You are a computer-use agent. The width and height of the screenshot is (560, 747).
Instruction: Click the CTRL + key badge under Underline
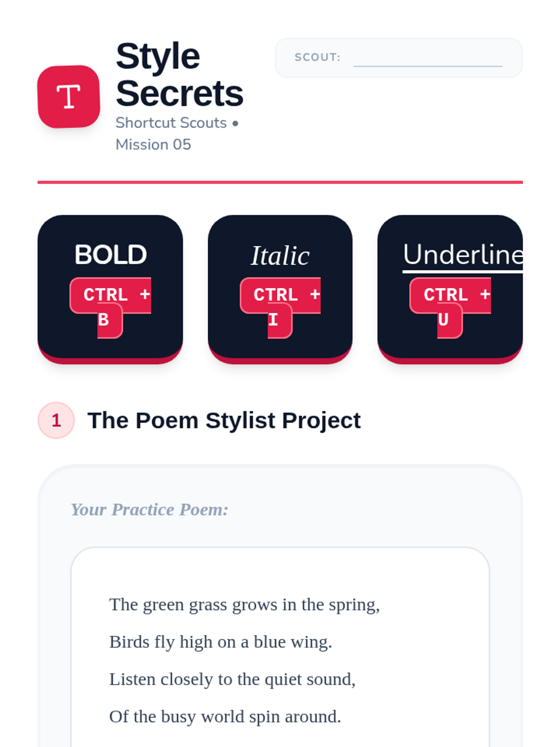coord(450,295)
